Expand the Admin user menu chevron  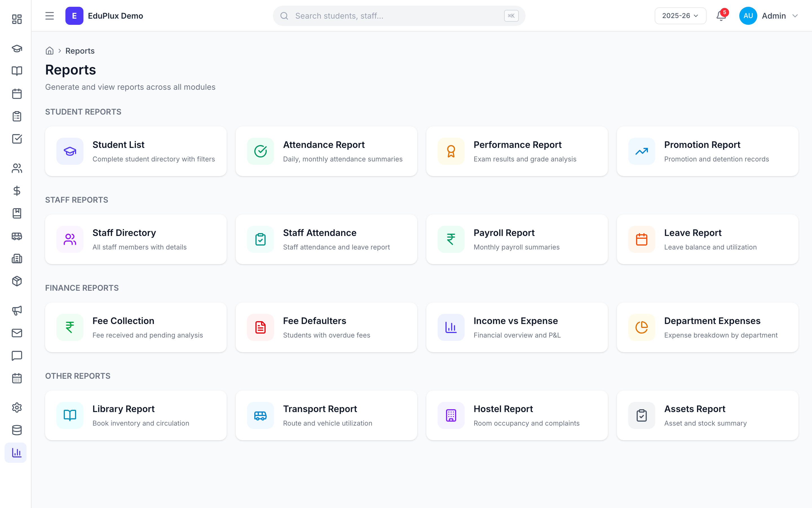click(795, 16)
